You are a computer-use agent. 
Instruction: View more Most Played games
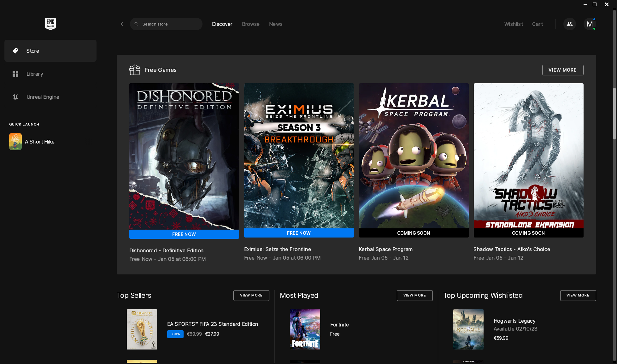tap(415, 296)
